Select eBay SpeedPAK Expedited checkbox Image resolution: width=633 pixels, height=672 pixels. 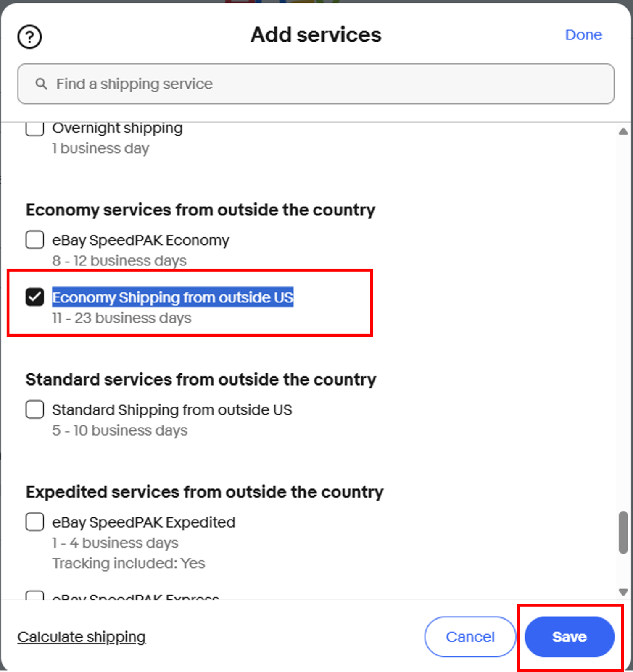click(x=34, y=522)
